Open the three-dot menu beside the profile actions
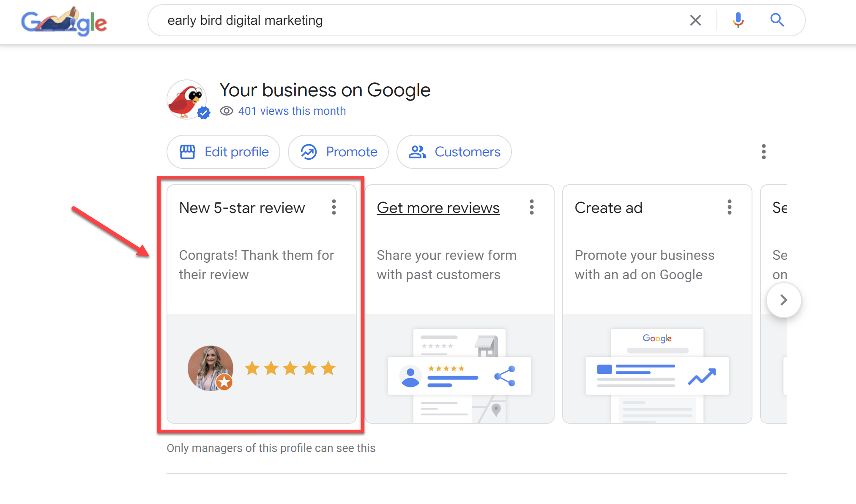The height and width of the screenshot is (504, 856). (763, 152)
